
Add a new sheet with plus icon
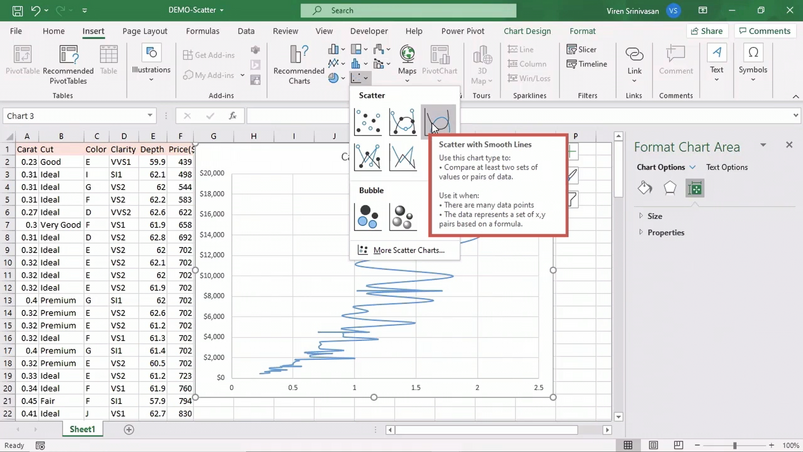pos(128,430)
